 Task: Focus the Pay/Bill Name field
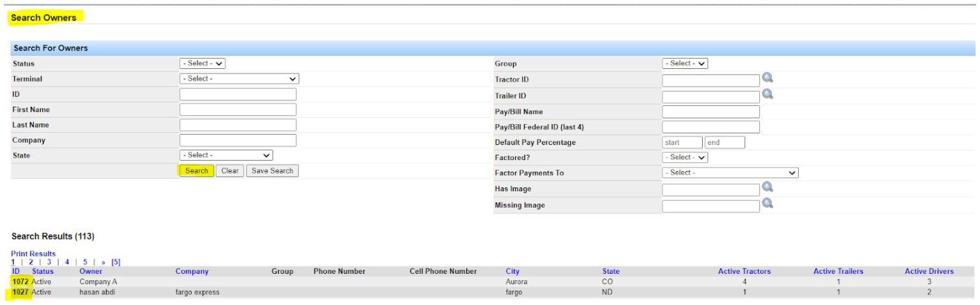[x=710, y=112]
